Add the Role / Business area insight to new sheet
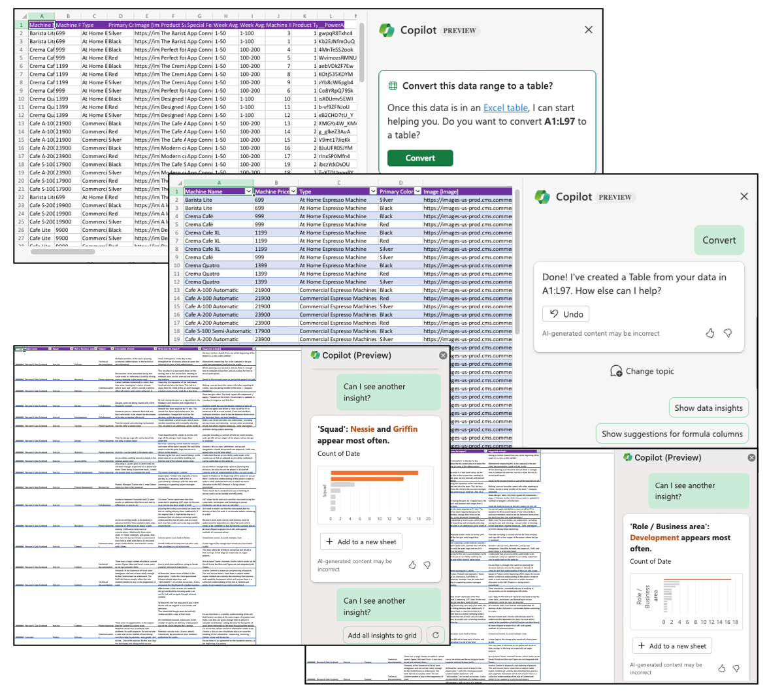The width and height of the screenshot is (784, 699). [x=671, y=646]
